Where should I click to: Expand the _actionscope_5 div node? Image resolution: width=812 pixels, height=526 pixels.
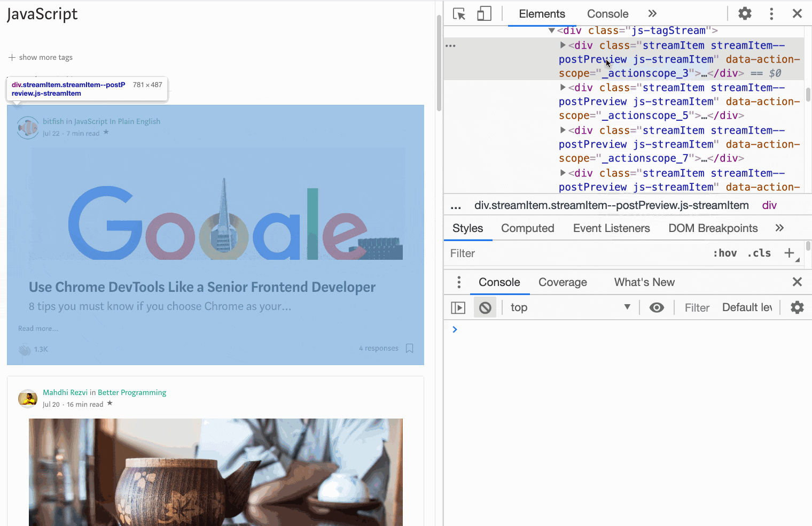[x=563, y=87]
